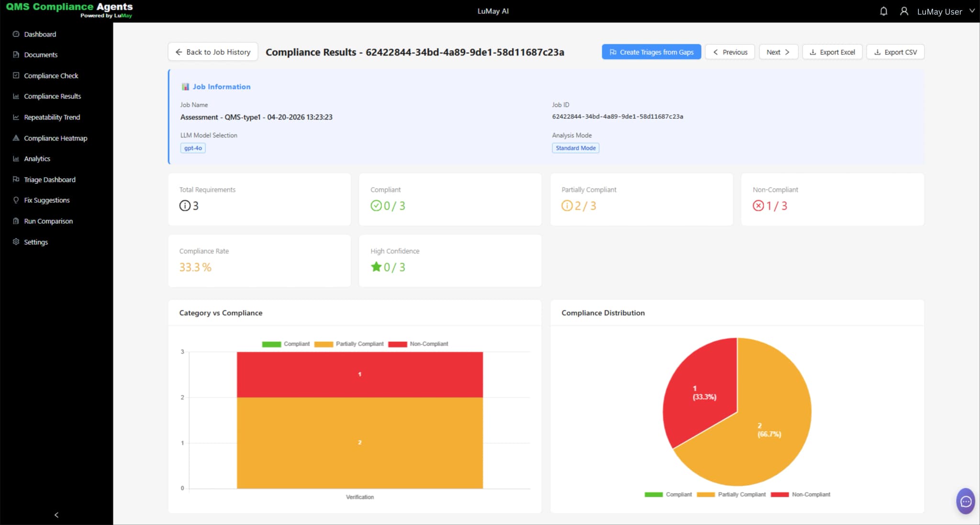The height and width of the screenshot is (525, 980).
Task: Toggle Partially Compliant legend in bar chart
Action: [x=349, y=344]
